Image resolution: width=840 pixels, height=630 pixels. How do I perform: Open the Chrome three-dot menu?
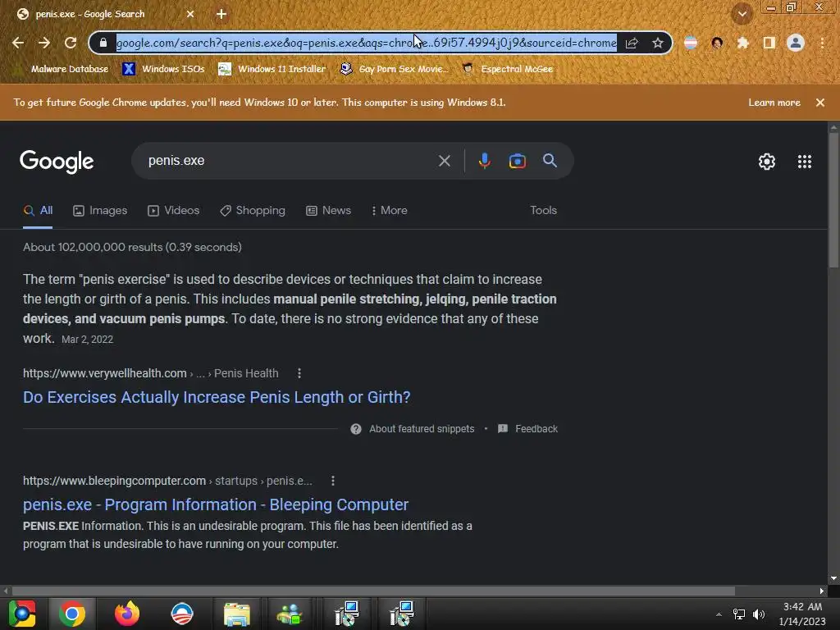pos(822,43)
